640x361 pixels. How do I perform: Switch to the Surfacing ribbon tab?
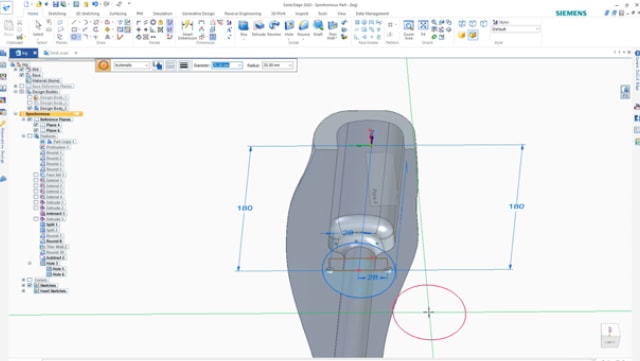(118, 13)
